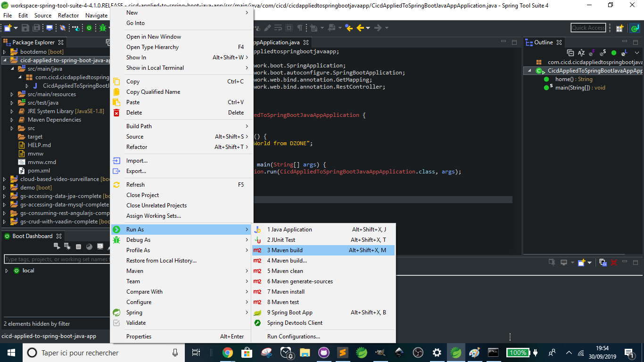Expand the bootdemo project tree node

coord(5,52)
